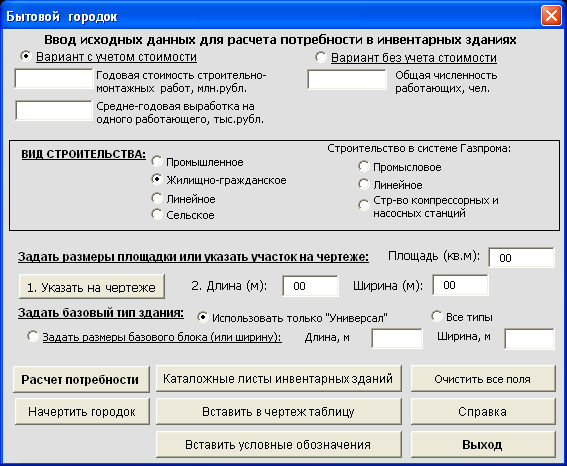Open "Каталожные листы инвентарных зданий"
The height and width of the screenshot is (466, 567).
click(x=279, y=379)
